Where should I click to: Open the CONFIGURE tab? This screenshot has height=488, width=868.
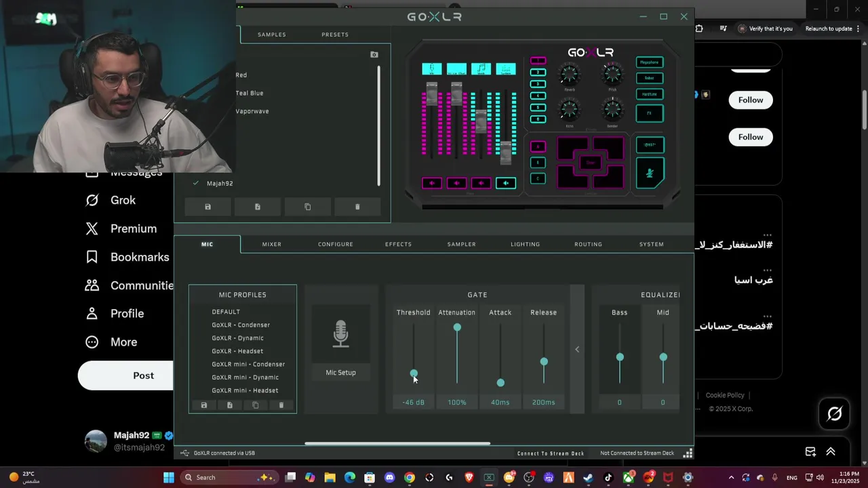click(336, 244)
